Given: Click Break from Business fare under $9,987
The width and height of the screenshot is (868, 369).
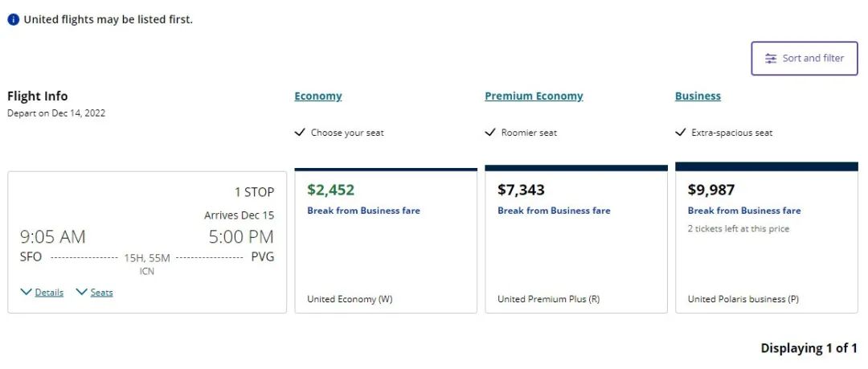Looking at the screenshot, I should (x=744, y=211).
